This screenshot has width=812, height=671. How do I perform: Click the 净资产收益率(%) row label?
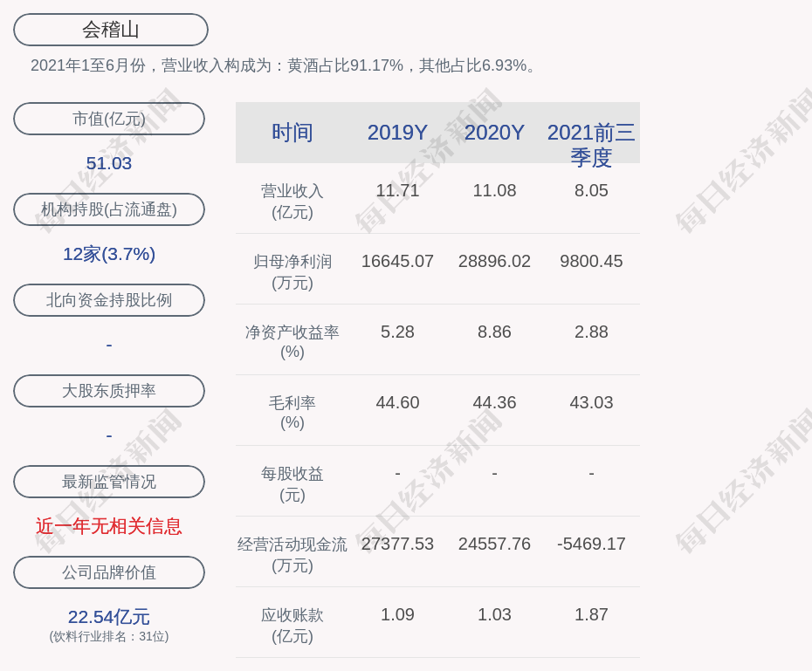292,342
